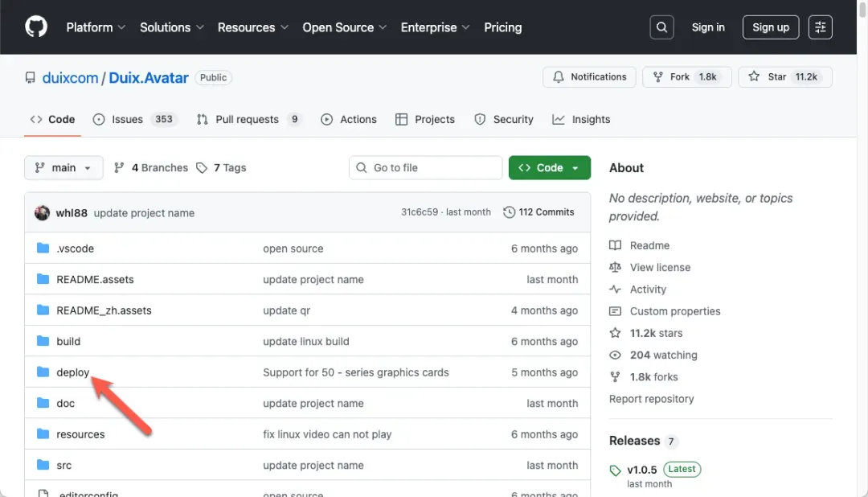Switch to the Pull requests tab

tap(248, 119)
